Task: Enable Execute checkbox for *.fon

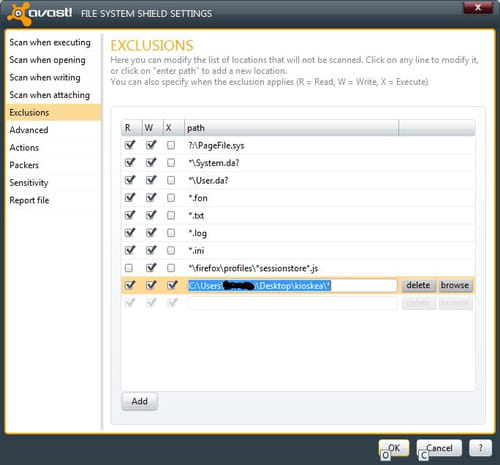Action: tap(171, 198)
